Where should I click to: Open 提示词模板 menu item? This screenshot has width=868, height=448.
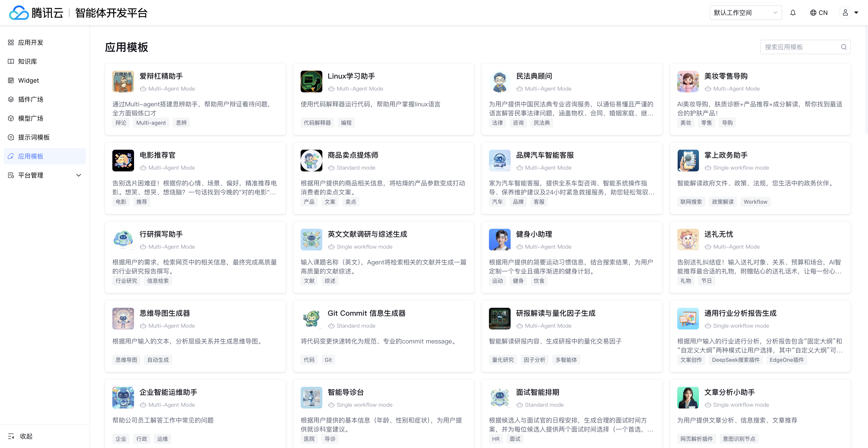[34, 137]
